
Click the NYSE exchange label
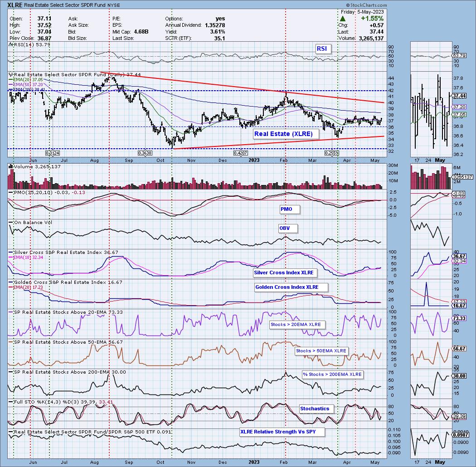(113, 5)
